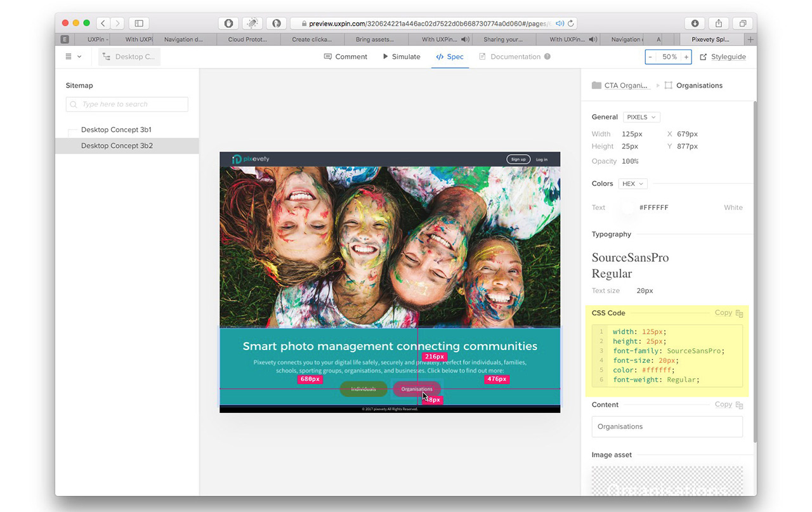Switch to the Cloud Protot... browser tab
The width and height of the screenshot is (812, 512).
(247, 39)
